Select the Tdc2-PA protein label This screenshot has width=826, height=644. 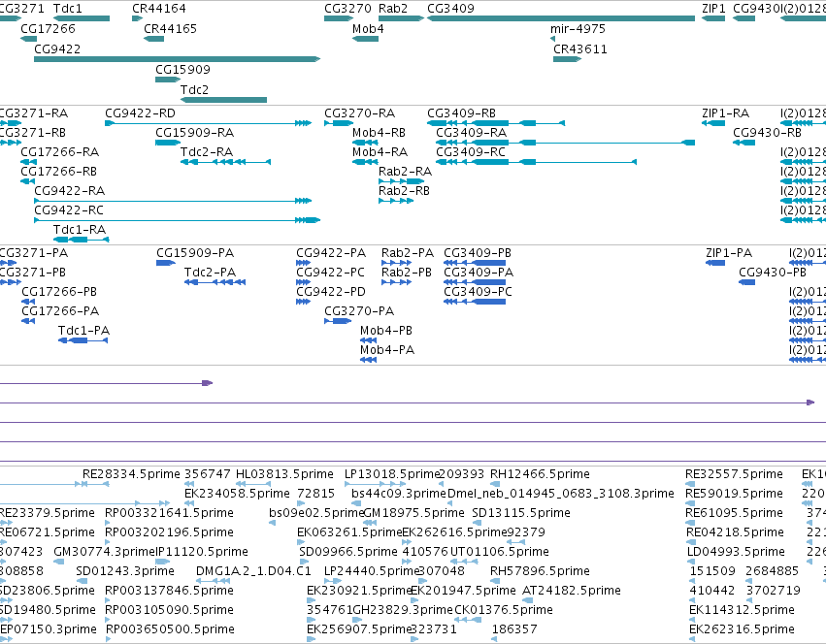point(210,273)
